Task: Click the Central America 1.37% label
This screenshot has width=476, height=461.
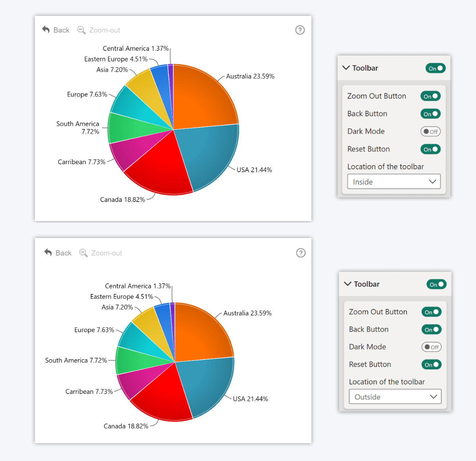Action: pos(136,48)
